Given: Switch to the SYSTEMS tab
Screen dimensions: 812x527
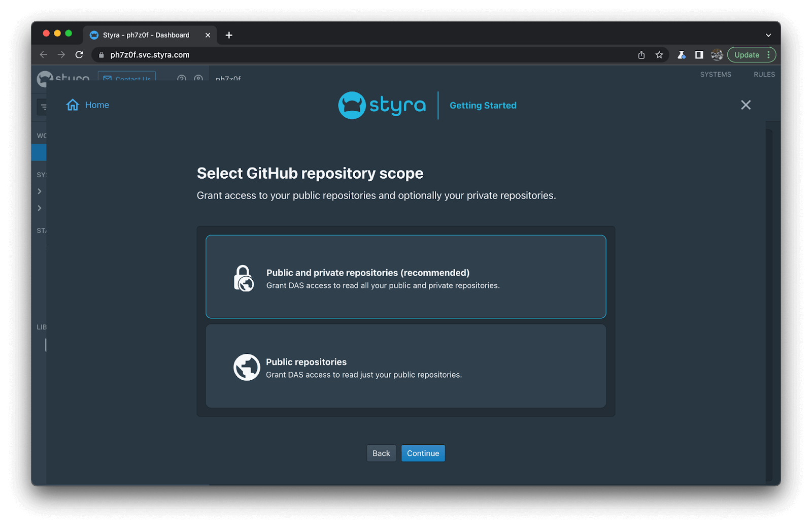Looking at the screenshot, I should pyautogui.click(x=716, y=75).
